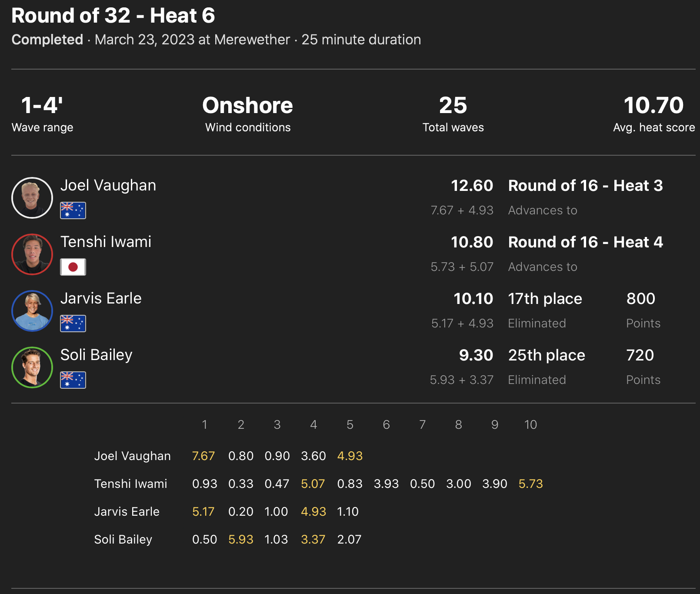The height and width of the screenshot is (594, 700).
Task: Click the Round of 32 - Heat 6 title
Action: [113, 16]
